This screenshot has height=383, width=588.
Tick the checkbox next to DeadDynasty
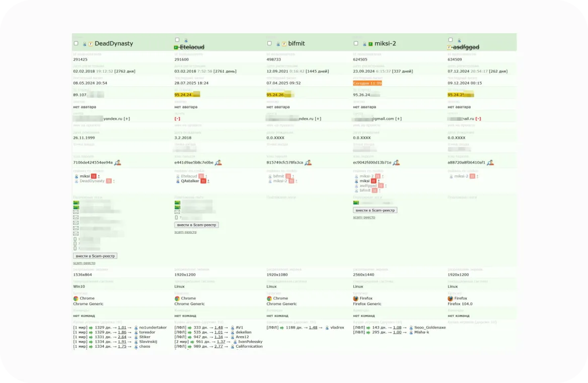(x=76, y=44)
